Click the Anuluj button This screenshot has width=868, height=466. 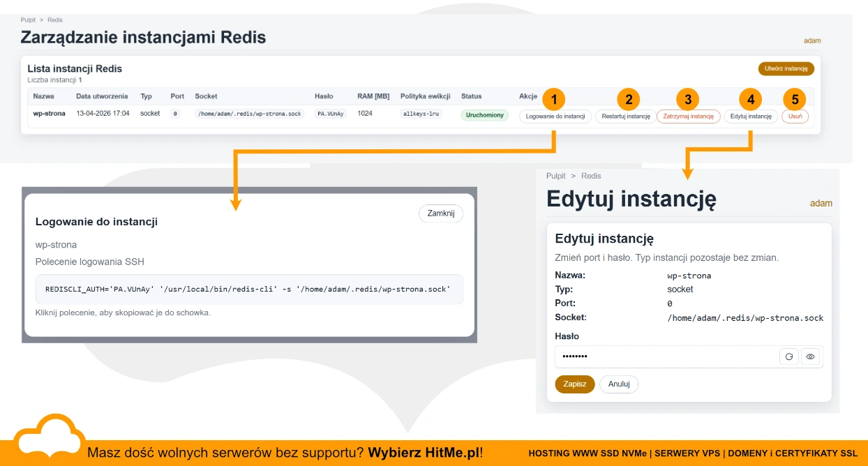[x=619, y=384]
